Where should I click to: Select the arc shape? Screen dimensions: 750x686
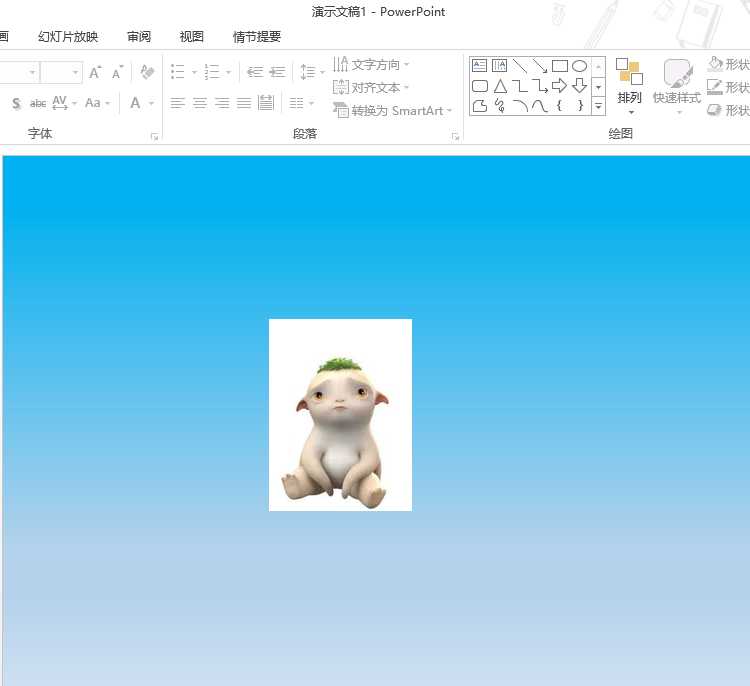pos(520,106)
